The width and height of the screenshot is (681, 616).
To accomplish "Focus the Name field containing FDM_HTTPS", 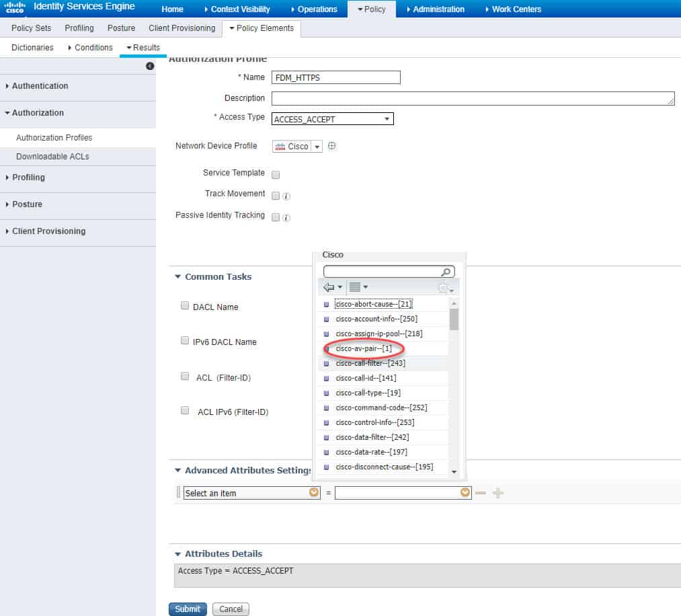I will 335,78.
